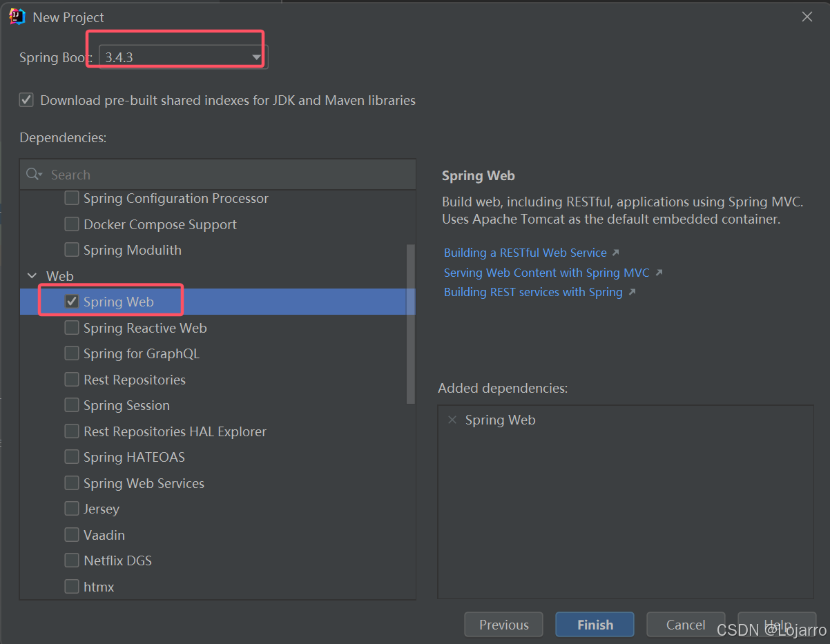Check Spring HATEOAS

pos(71,457)
